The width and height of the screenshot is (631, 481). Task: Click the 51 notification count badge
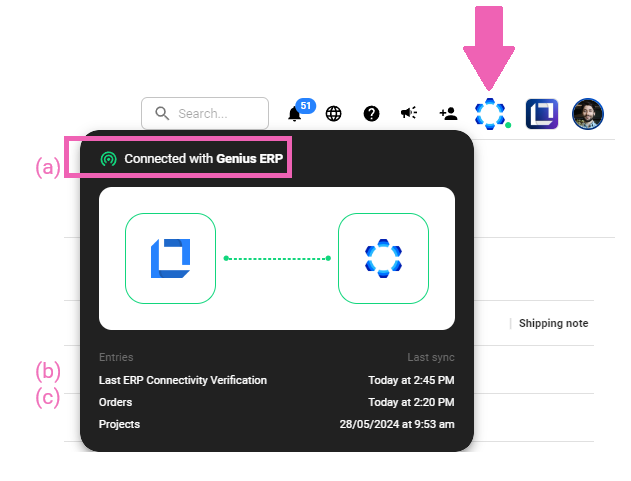[306, 105]
